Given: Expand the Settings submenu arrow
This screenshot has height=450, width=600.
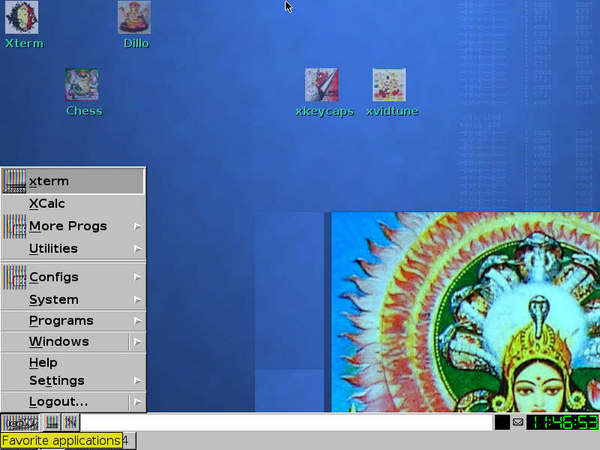Looking at the screenshot, I should click(x=138, y=381).
